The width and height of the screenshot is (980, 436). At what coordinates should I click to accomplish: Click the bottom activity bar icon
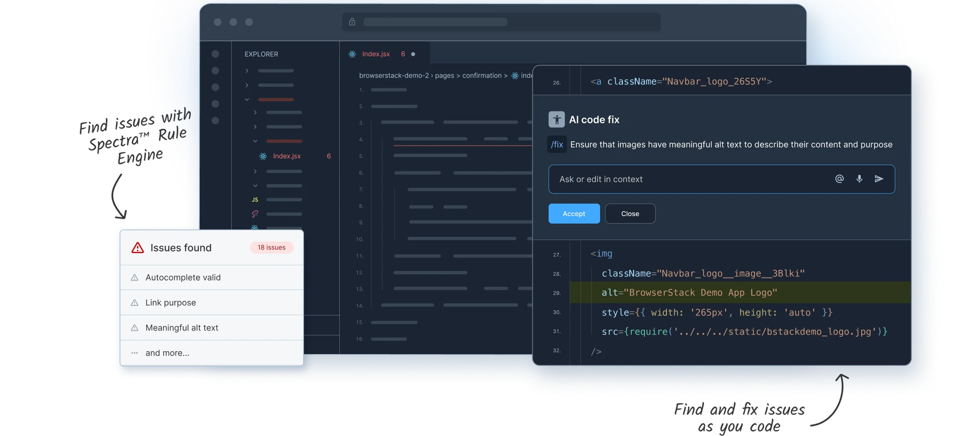[x=215, y=121]
